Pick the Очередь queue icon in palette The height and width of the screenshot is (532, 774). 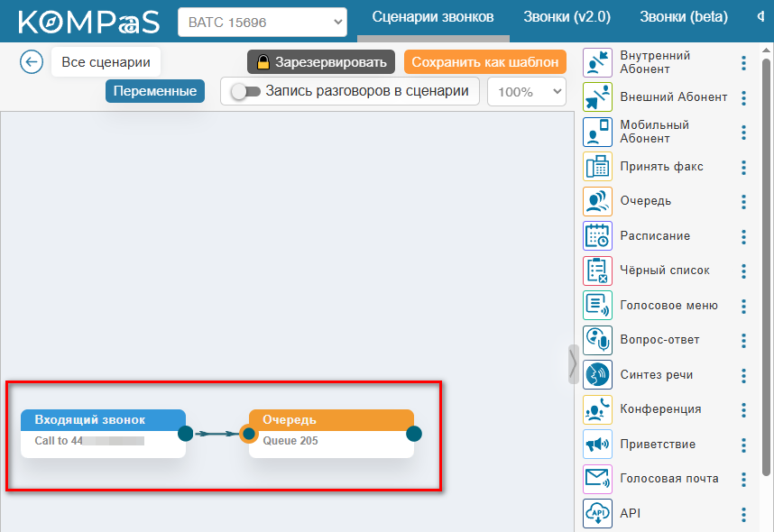597,201
